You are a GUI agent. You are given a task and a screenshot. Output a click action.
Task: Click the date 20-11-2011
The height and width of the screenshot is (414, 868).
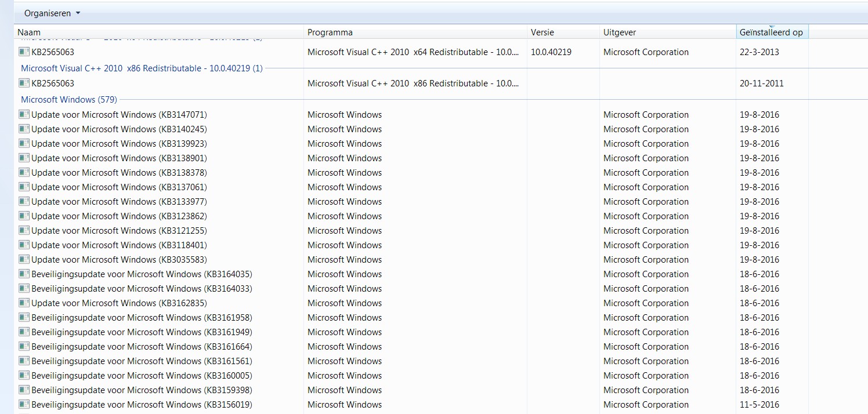point(761,83)
